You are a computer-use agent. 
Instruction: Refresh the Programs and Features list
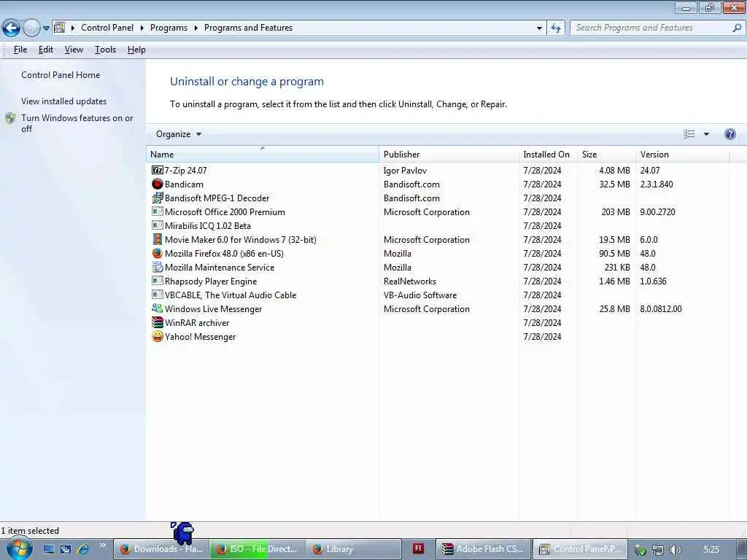coord(556,28)
